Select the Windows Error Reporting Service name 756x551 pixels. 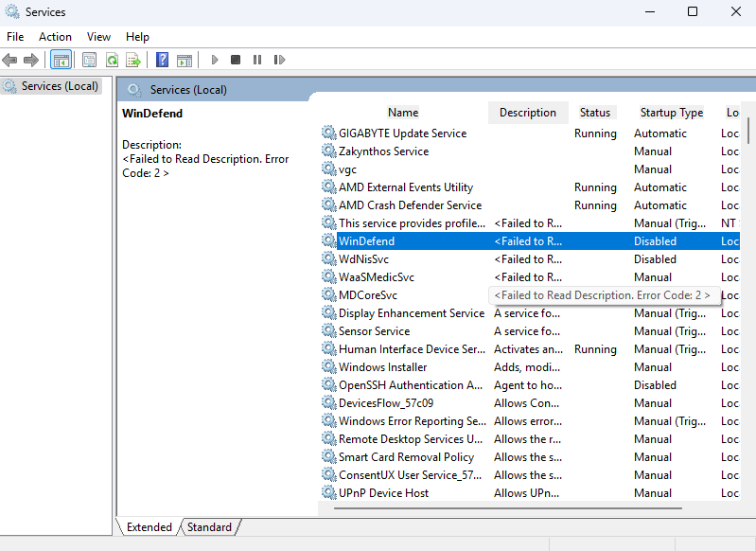click(x=413, y=420)
